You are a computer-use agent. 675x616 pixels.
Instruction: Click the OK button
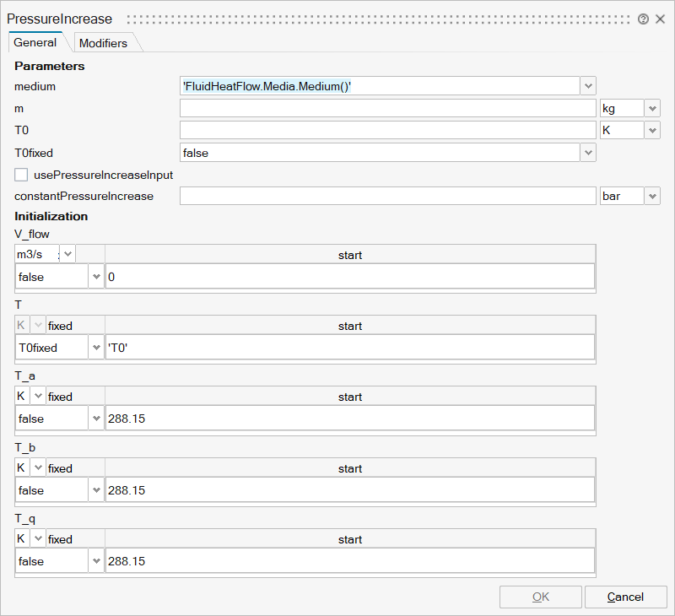(541, 597)
